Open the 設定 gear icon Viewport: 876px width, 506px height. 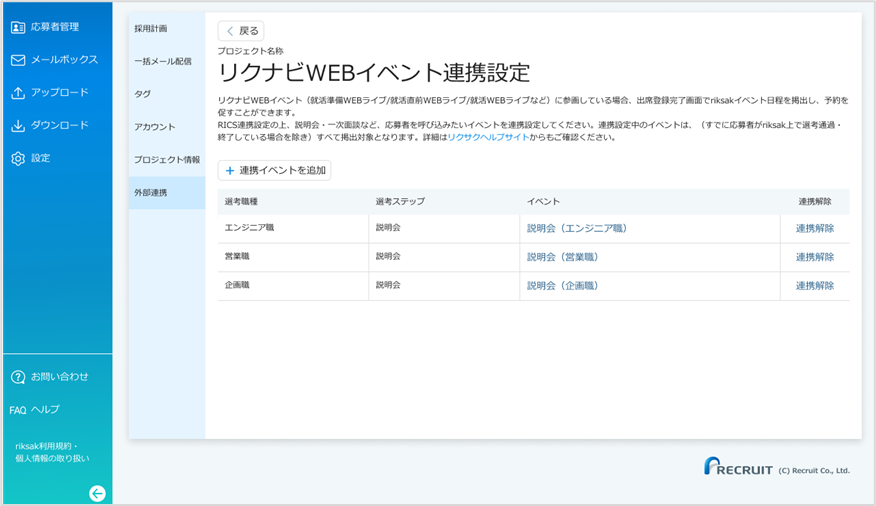(18, 159)
